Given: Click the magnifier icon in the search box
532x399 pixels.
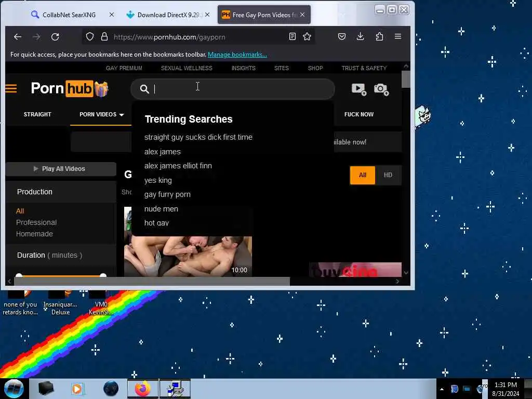Looking at the screenshot, I should point(144,89).
